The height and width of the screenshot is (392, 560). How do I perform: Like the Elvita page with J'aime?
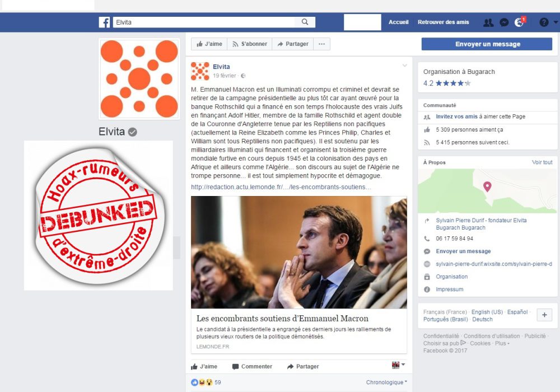point(209,44)
